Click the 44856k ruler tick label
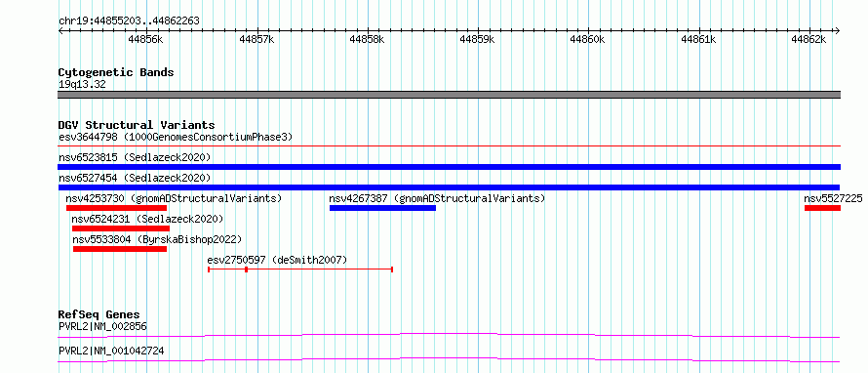The width and height of the screenshot is (868, 373). [145, 40]
